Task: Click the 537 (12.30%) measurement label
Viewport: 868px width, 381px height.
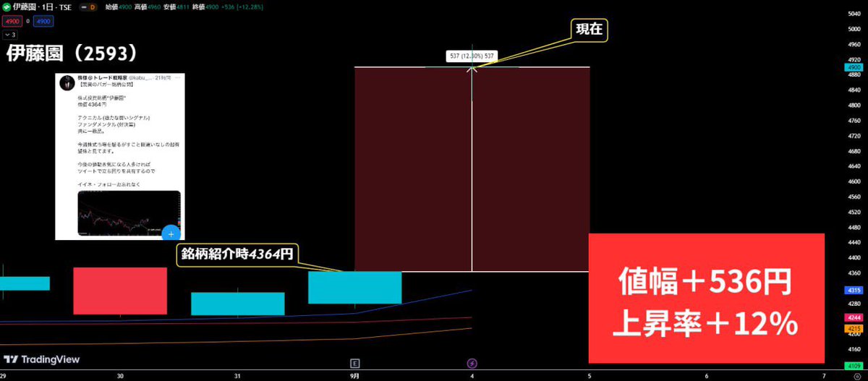Action: 472,56
